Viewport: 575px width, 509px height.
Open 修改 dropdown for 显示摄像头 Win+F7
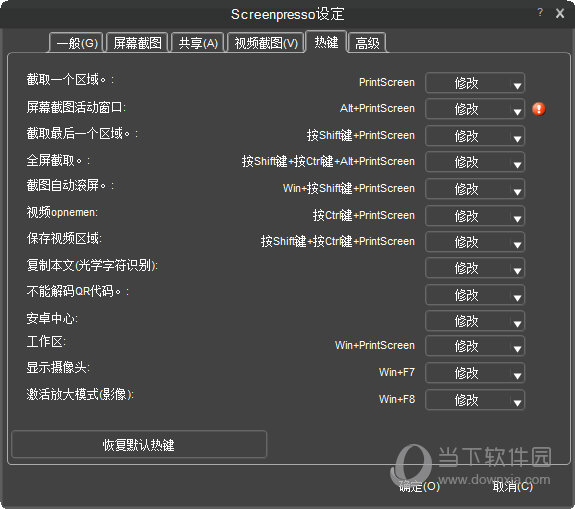[x=475, y=373]
